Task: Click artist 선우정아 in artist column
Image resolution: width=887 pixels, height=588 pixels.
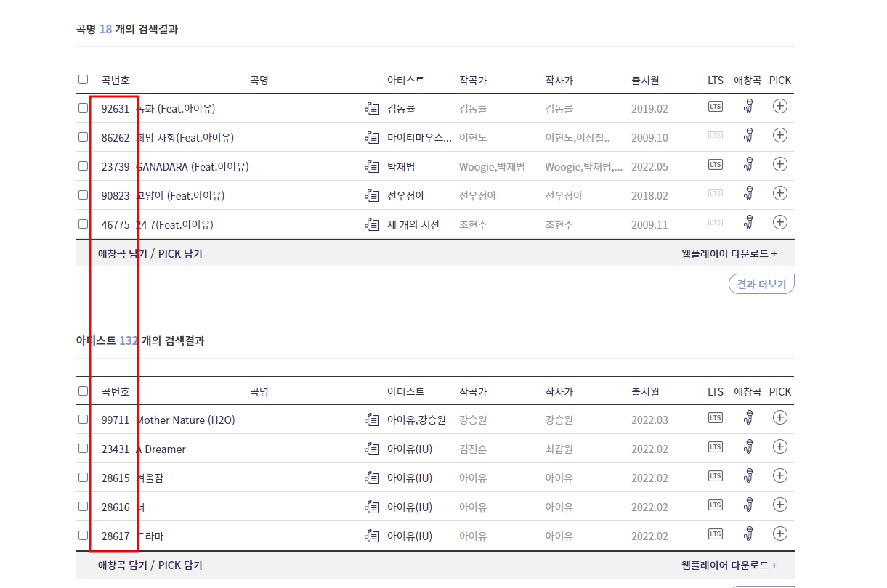Action: tap(406, 196)
